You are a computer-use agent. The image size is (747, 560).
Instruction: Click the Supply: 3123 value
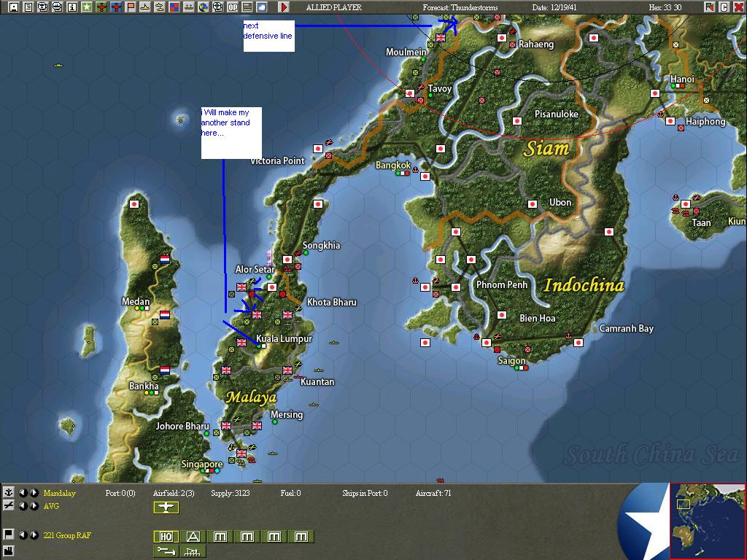tap(231, 494)
